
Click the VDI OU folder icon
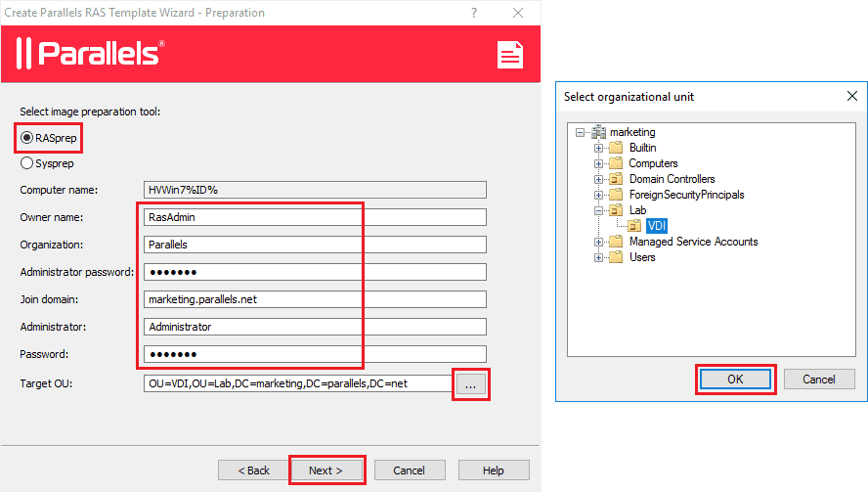pos(634,226)
